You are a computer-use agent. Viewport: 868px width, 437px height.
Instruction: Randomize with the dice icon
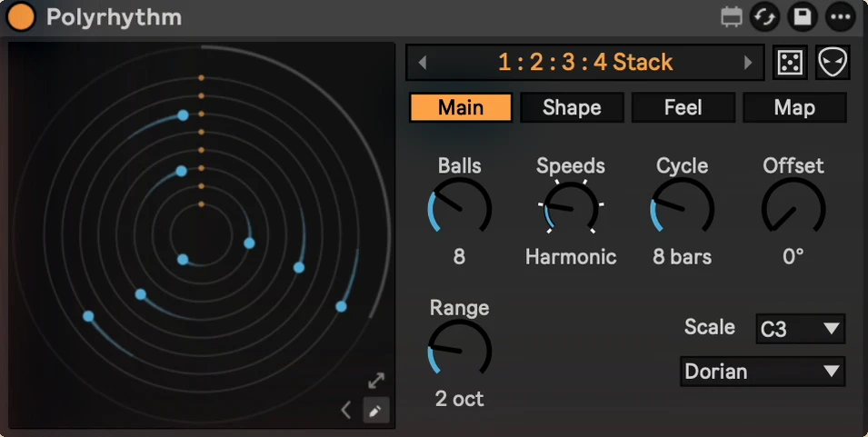790,63
